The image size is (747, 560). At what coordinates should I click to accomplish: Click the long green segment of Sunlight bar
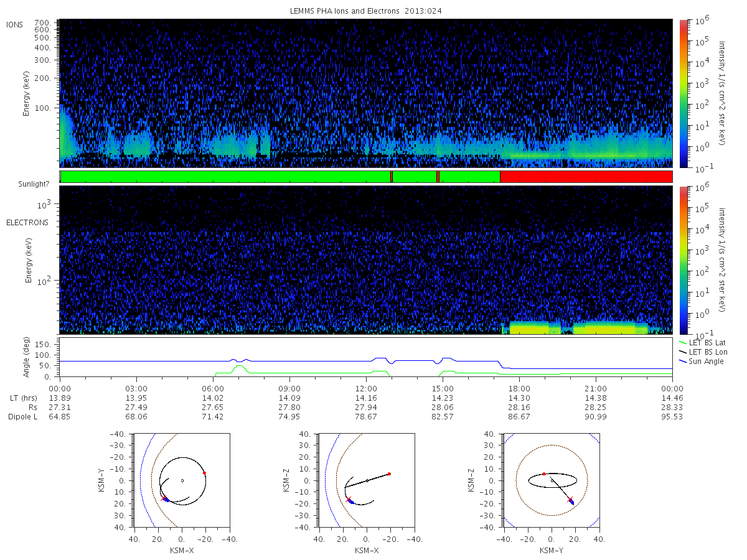click(225, 177)
